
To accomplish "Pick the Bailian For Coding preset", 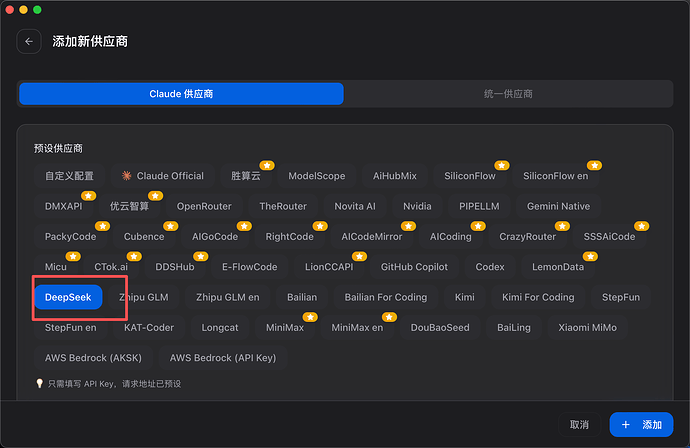I will pos(385,297).
